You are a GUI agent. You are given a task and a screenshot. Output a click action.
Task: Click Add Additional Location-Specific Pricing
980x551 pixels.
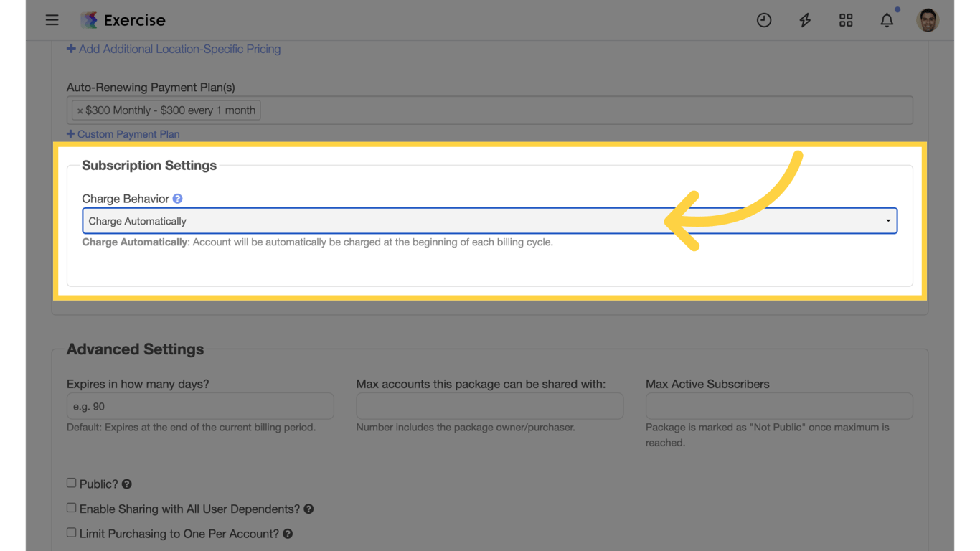[x=173, y=48]
